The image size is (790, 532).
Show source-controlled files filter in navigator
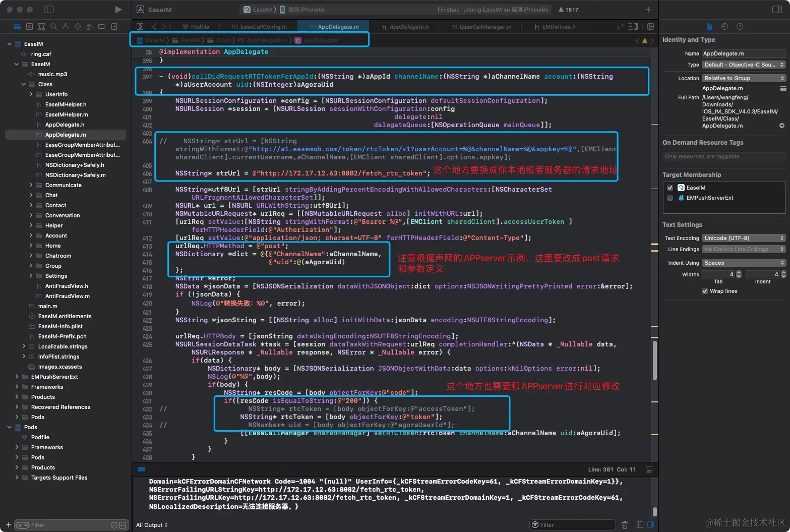[123, 525]
